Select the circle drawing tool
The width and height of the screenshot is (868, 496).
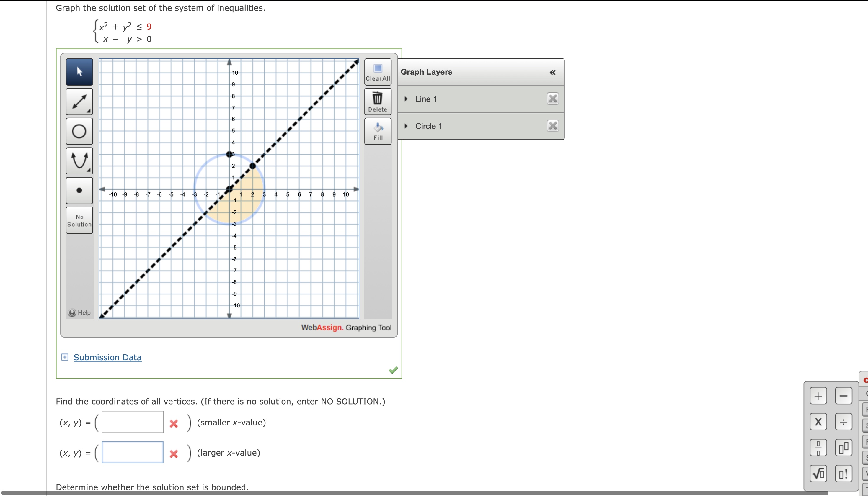(79, 131)
